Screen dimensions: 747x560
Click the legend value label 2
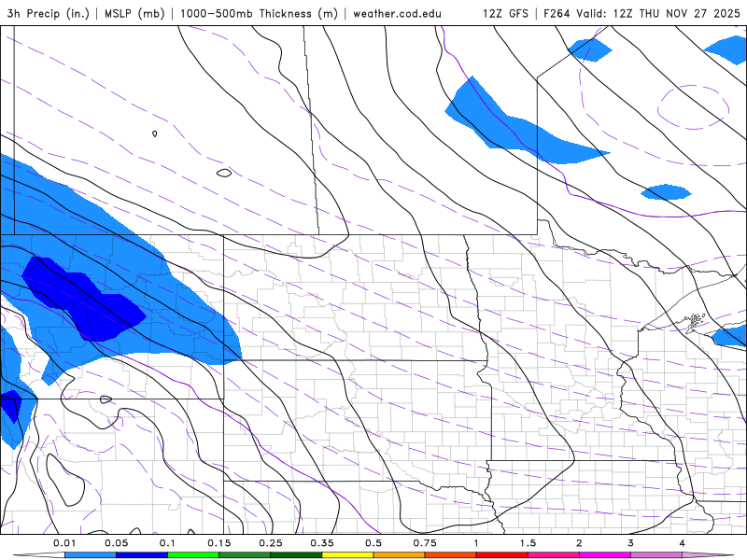coord(579,543)
